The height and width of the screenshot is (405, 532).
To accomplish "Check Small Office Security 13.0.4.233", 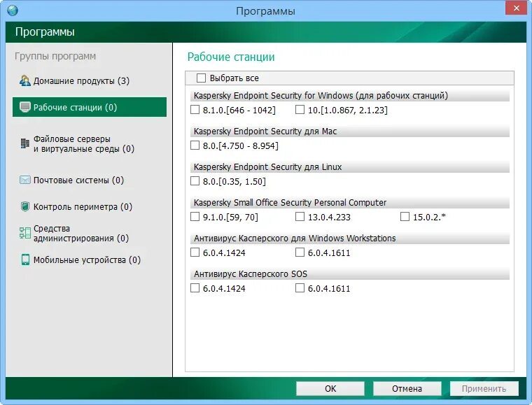I will [x=300, y=217].
